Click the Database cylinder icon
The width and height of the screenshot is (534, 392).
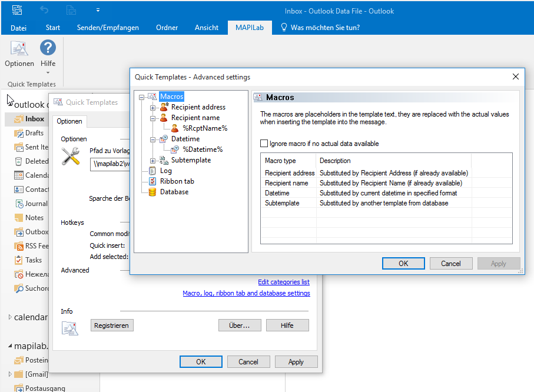point(152,192)
